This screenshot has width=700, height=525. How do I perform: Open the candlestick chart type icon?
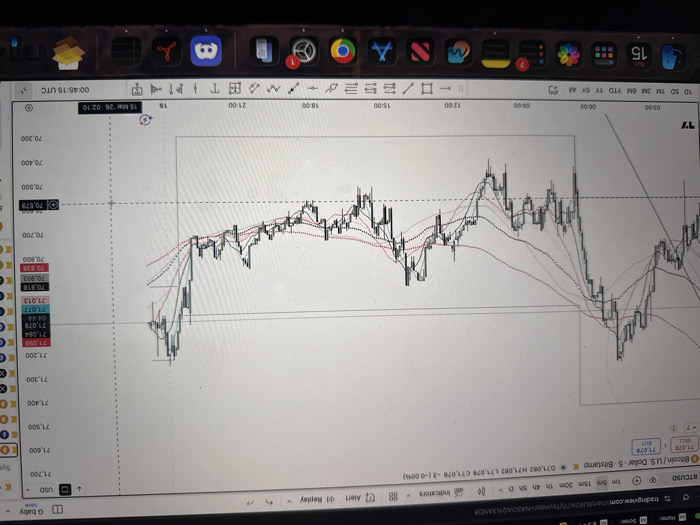482,492
